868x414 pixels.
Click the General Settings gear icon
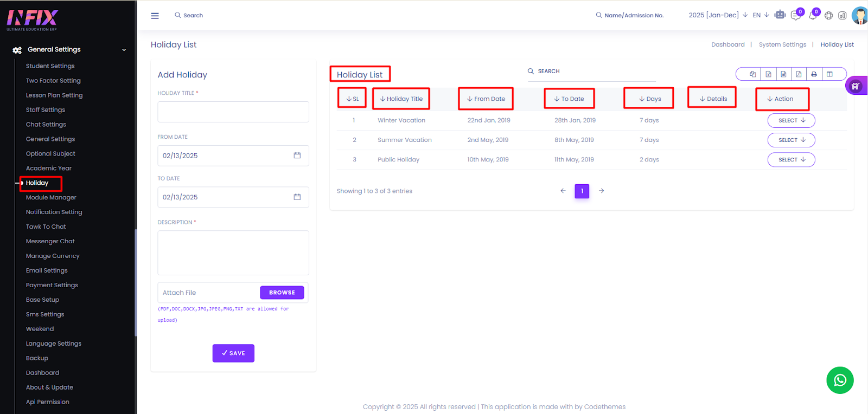pos(17,50)
